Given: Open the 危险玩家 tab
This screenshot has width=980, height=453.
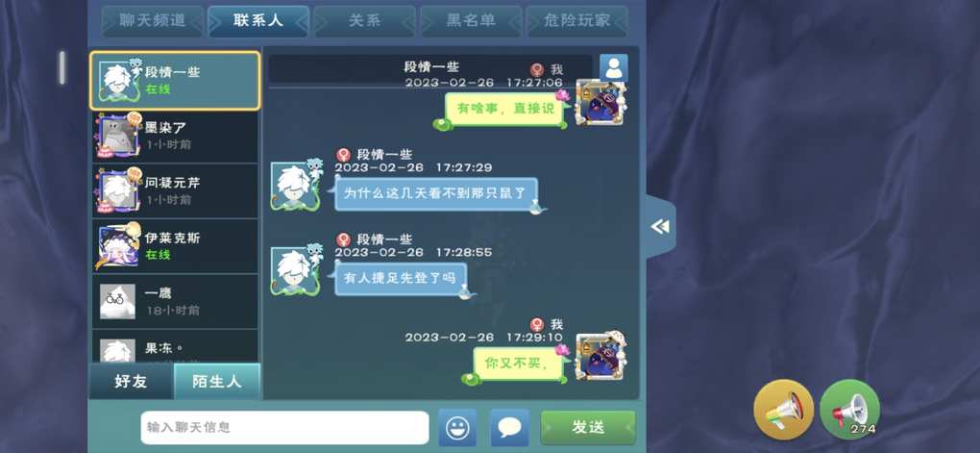Looking at the screenshot, I should click(x=576, y=21).
